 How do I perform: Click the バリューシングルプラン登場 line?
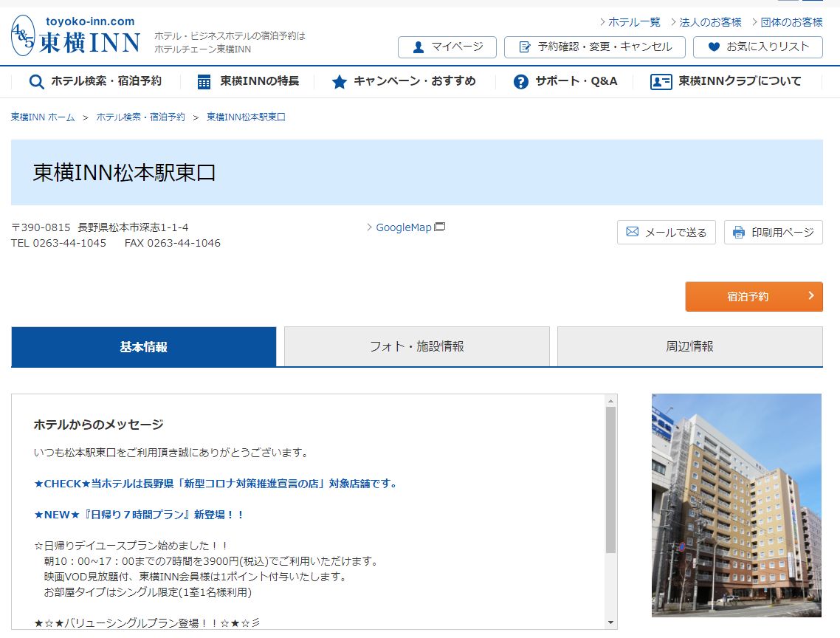point(147,623)
